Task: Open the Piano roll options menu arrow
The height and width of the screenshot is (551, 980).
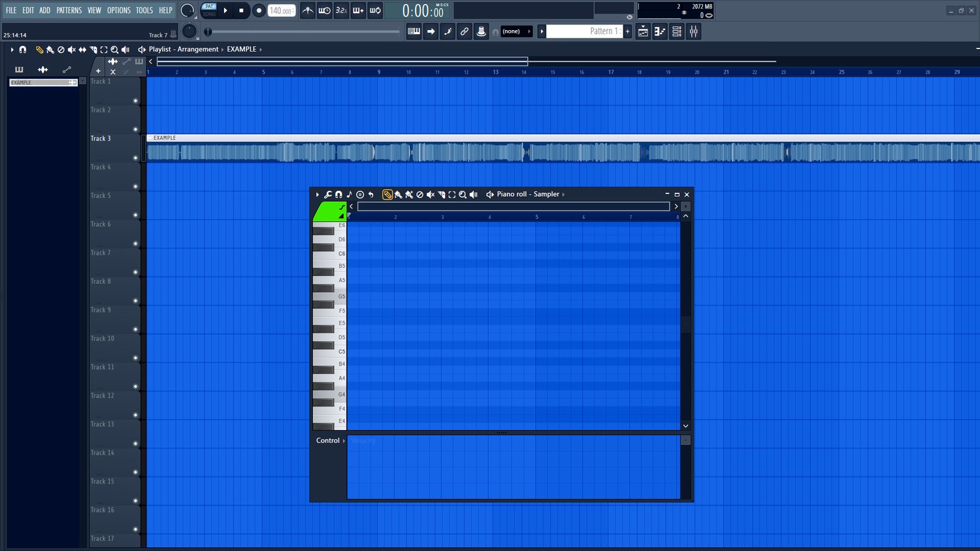Action: click(x=318, y=195)
